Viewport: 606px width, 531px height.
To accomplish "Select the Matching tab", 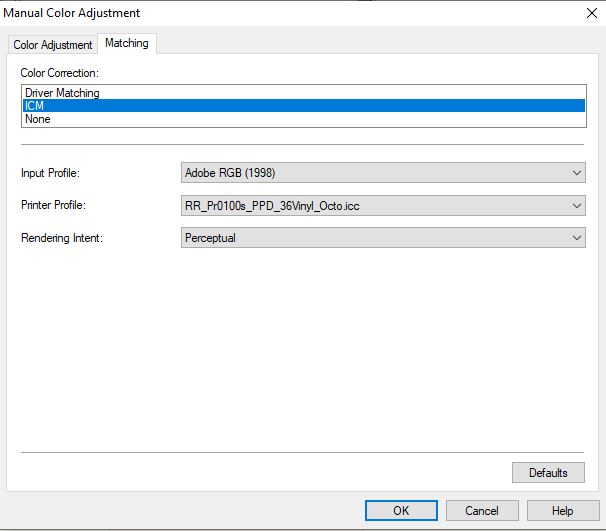I will 127,44.
